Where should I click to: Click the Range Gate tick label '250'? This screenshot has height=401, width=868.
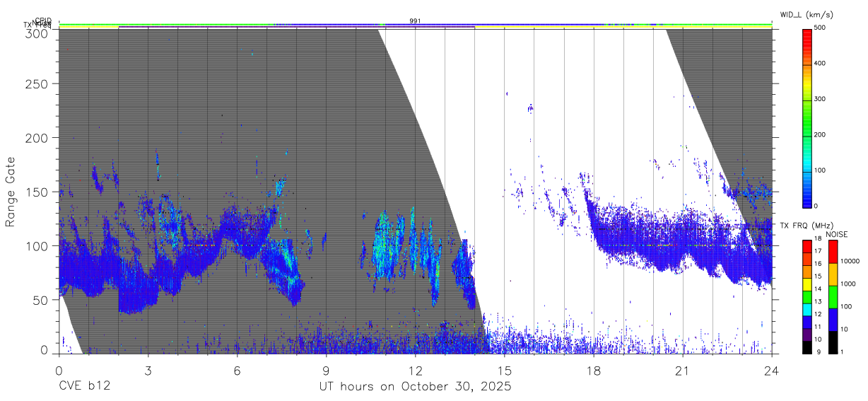coord(37,83)
